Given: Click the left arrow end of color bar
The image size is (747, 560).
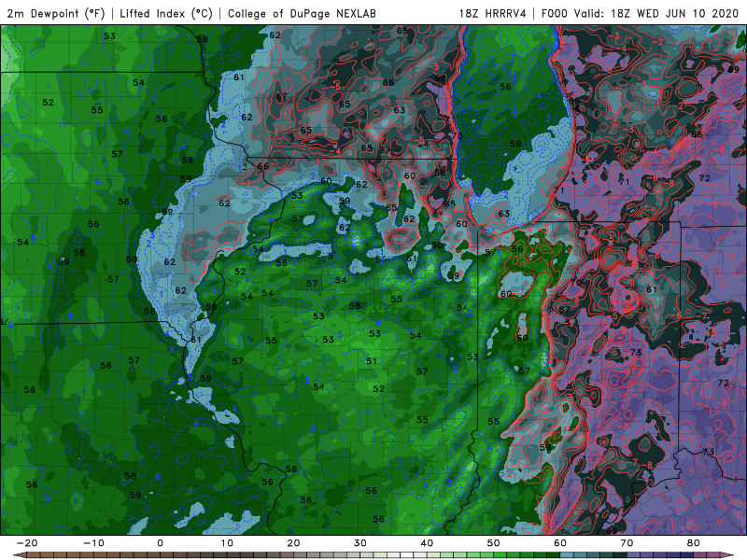Looking at the screenshot, I should (19, 555).
